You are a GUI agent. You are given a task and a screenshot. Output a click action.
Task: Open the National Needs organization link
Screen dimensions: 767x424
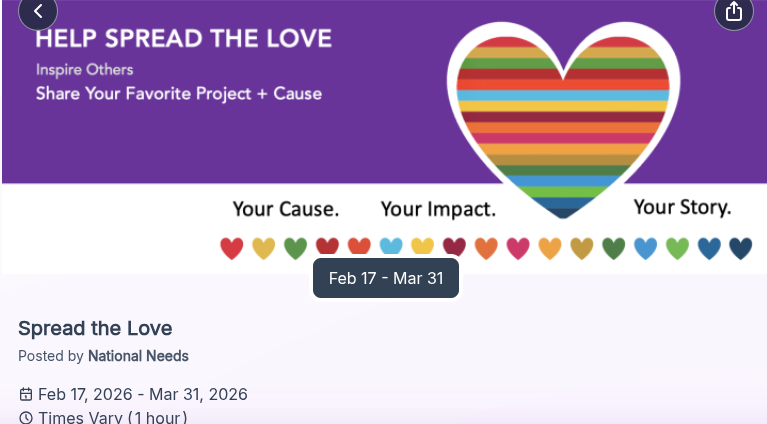point(138,356)
